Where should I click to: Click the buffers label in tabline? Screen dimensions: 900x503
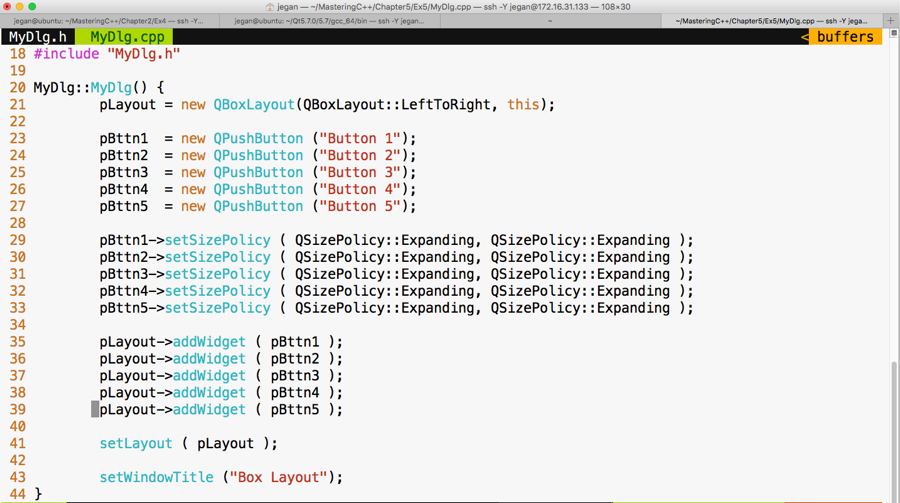[845, 37]
